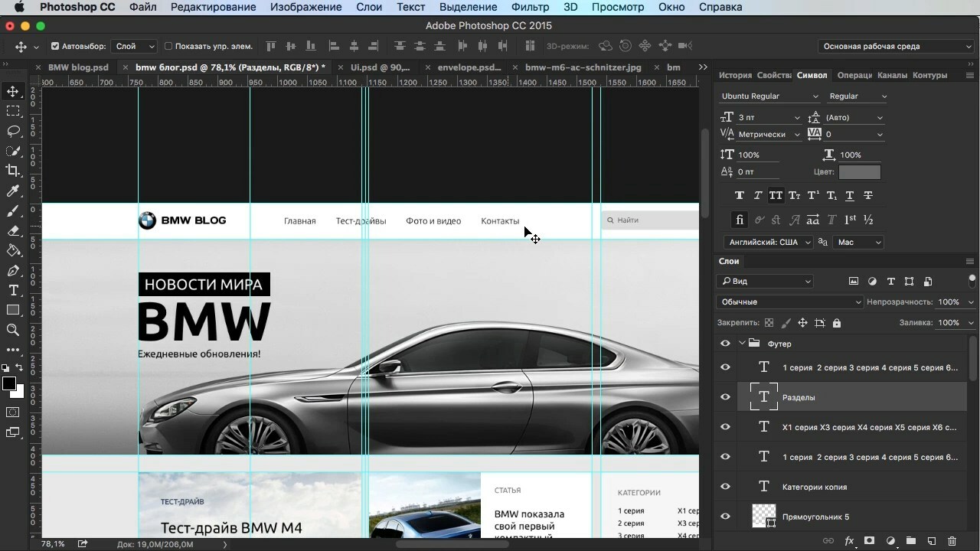Switch to the Каналы panel tab
The width and height of the screenshot is (980, 551).
click(x=892, y=75)
